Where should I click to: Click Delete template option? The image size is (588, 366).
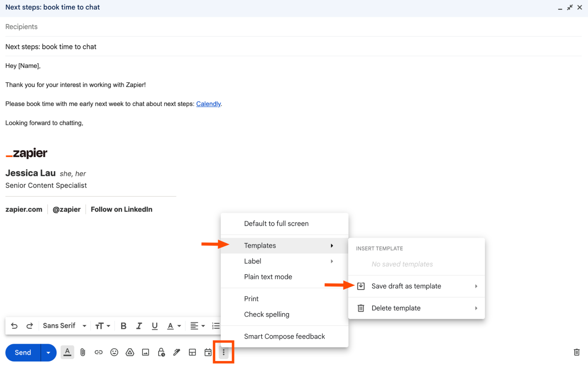coord(417,308)
